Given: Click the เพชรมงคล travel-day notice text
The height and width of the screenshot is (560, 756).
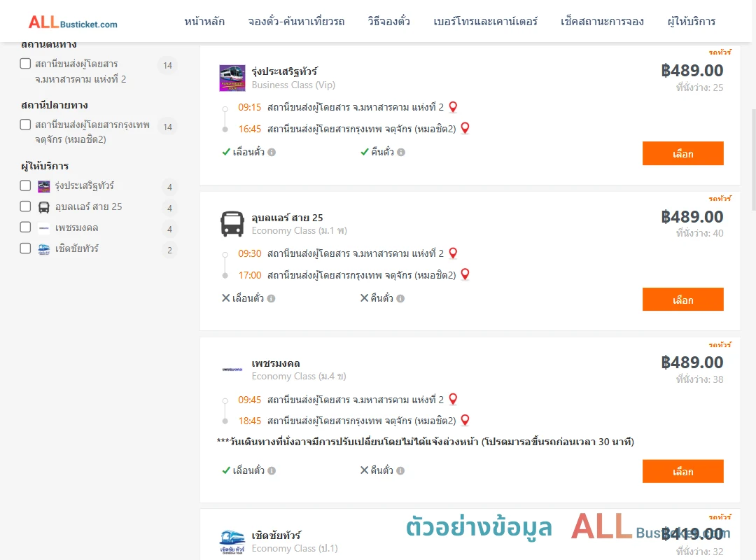Looking at the screenshot, I should (426, 442).
